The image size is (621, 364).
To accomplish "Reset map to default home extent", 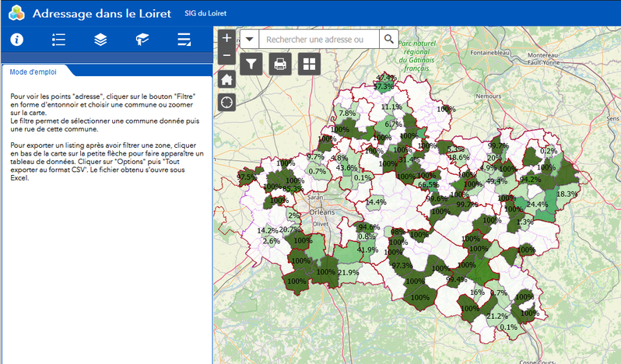I will pyautogui.click(x=226, y=79).
